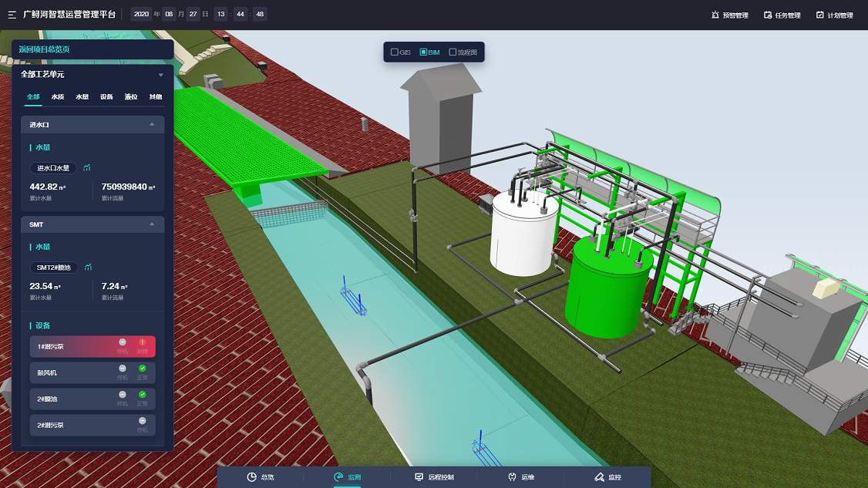Open the 监控 bottom navigation tab
This screenshot has width=868, height=488.
(607, 477)
